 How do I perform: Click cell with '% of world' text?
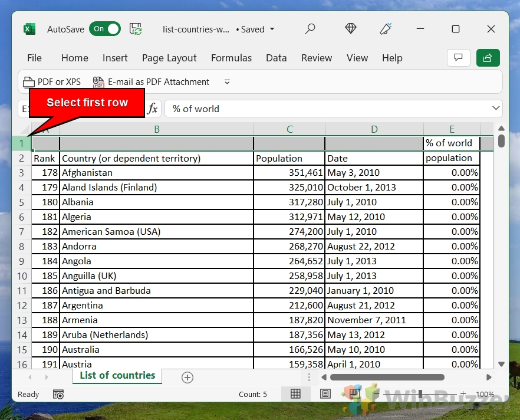[452, 143]
